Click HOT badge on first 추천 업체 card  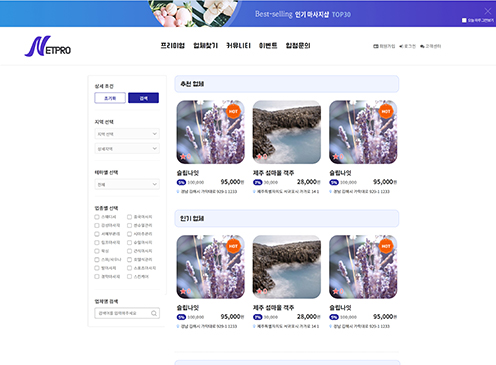click(233, 111)
